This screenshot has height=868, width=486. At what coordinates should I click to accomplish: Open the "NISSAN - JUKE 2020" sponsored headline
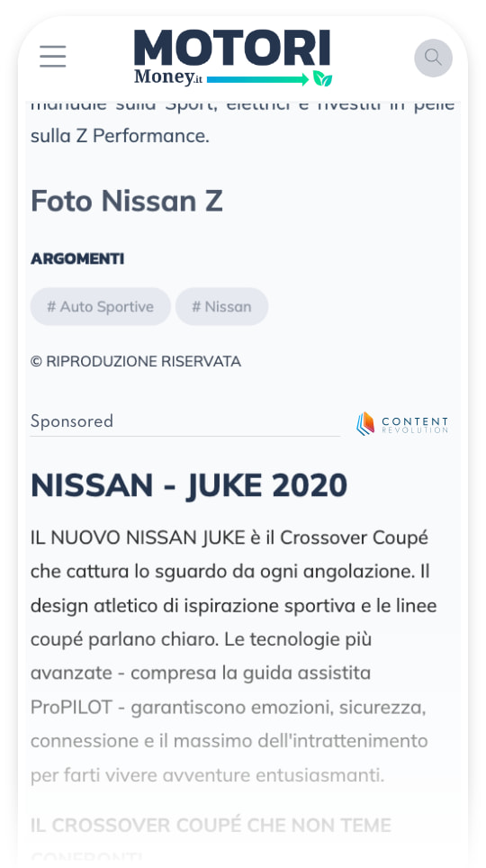(x=189, y=485)
